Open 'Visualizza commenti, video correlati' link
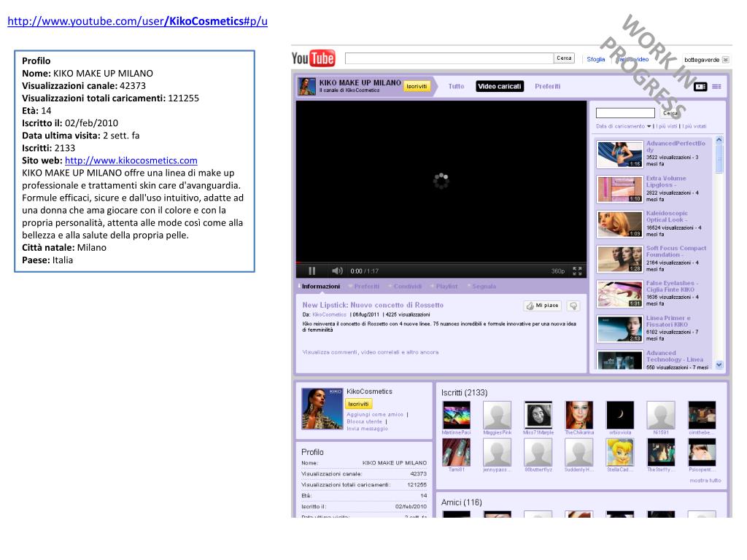 [370, 352]
